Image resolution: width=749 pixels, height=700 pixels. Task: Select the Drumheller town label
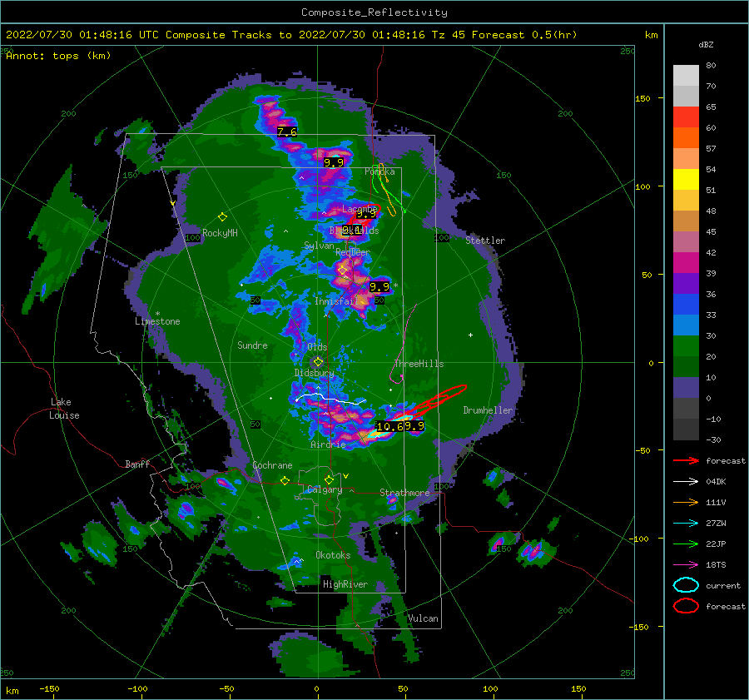pos(488,410)
